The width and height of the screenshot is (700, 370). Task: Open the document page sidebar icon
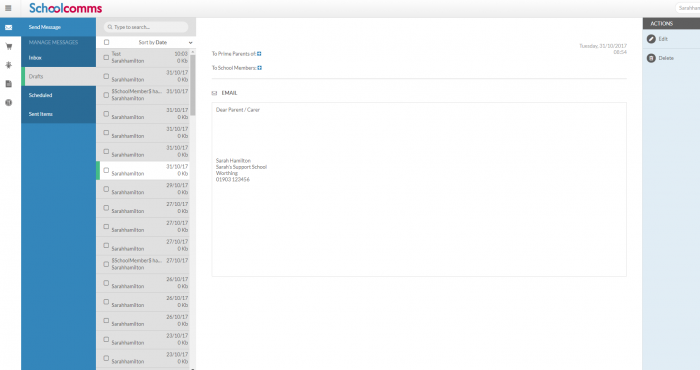(8, 84)
